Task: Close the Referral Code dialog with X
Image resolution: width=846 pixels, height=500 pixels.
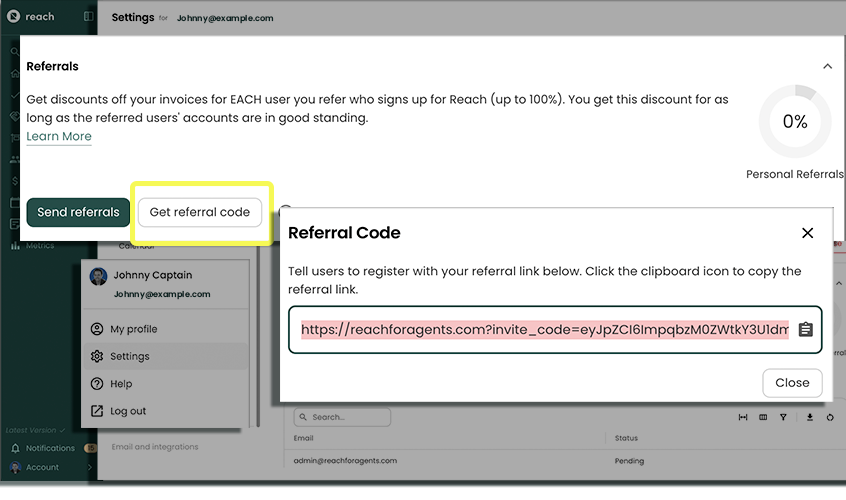Action: [x=807, y=233]
